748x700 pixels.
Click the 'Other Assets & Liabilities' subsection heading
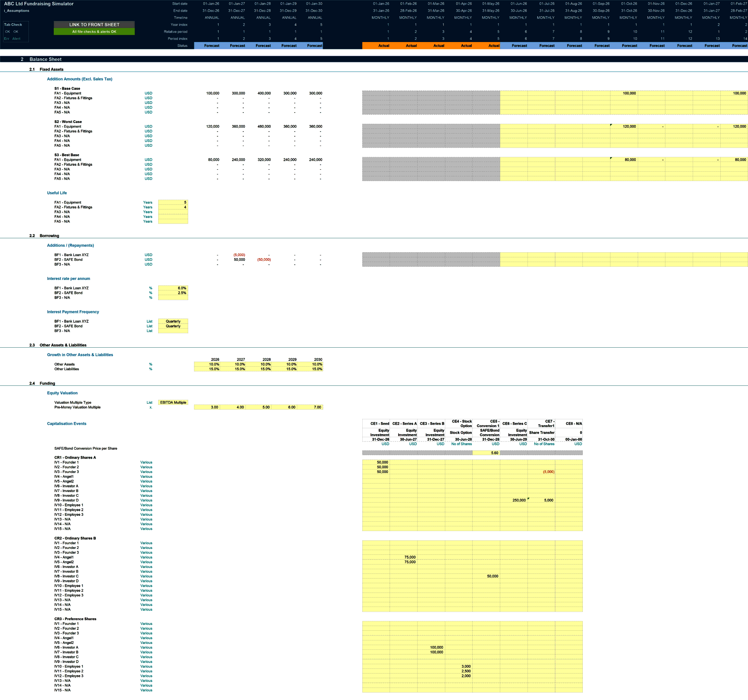tap(63, 345)
